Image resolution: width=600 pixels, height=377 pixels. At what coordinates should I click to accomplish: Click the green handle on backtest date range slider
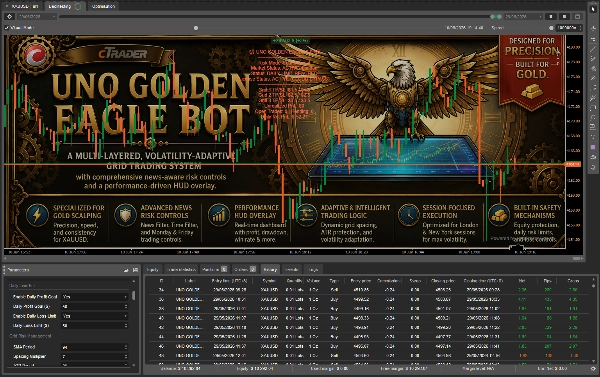point(496,16)
